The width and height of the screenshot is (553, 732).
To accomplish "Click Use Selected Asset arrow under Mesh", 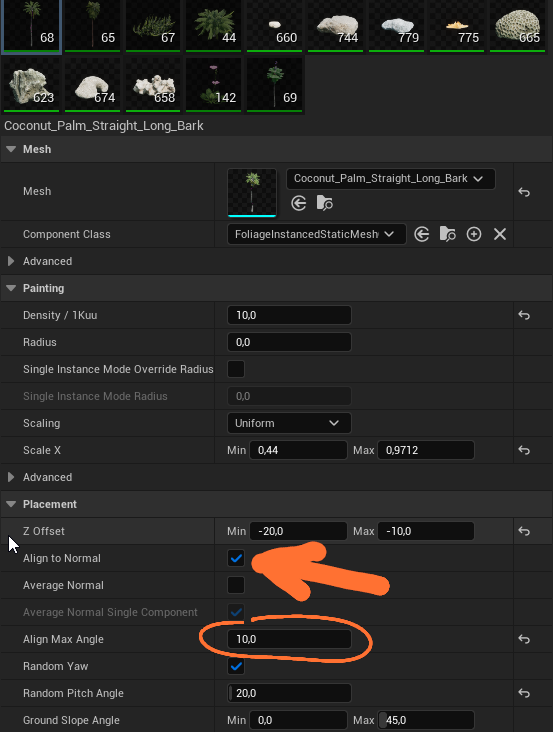I will (299, 204).
